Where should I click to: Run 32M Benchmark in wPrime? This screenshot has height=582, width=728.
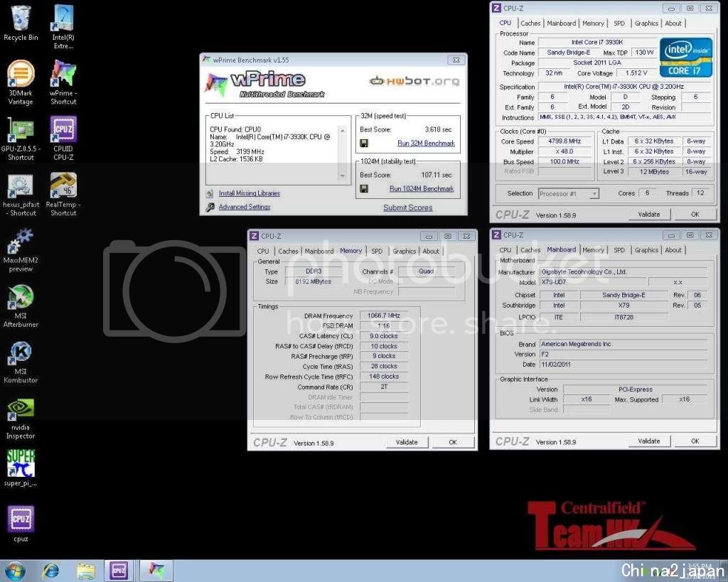coord(426,144)
